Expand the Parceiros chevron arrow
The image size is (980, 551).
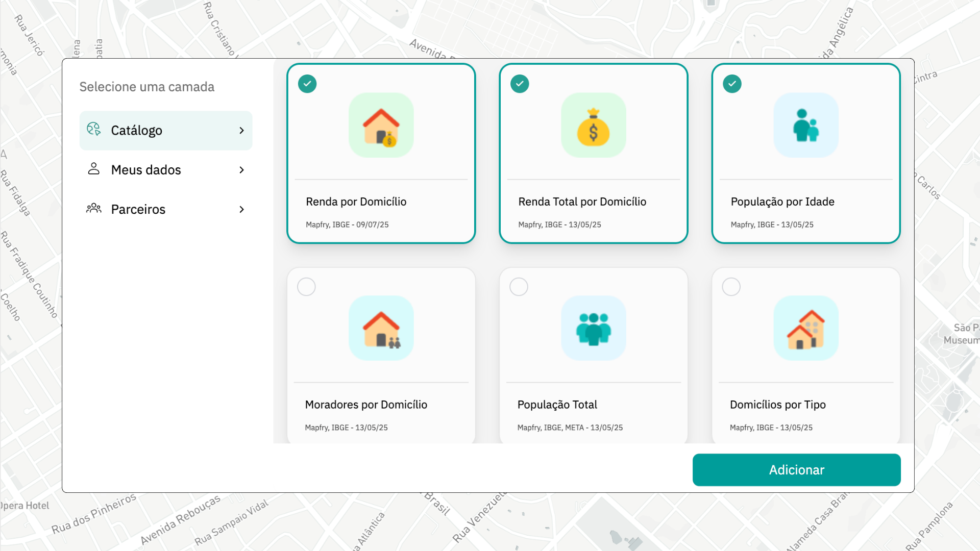pos(241,210)
